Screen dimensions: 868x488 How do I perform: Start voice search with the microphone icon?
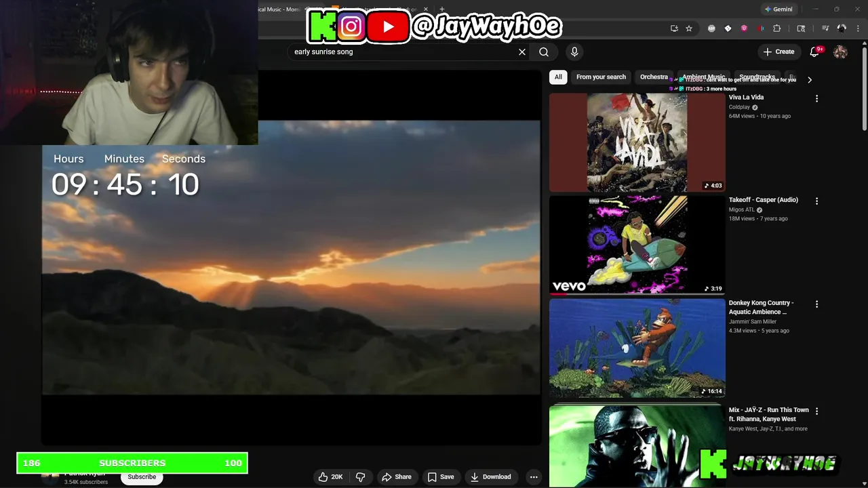[x=574, y=52]
